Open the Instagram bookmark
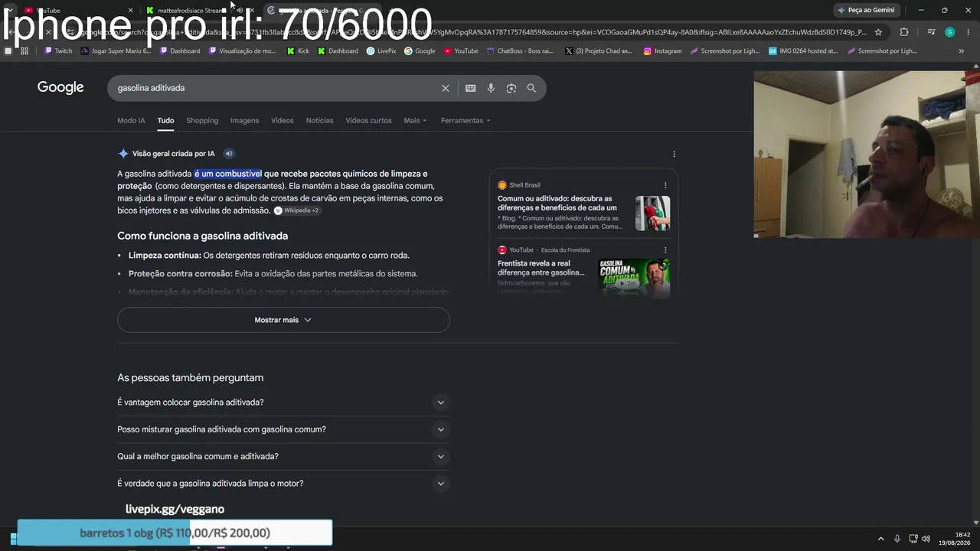Viewport: 980px width, 551px height. pyautogui.click(x=662, y=51)
